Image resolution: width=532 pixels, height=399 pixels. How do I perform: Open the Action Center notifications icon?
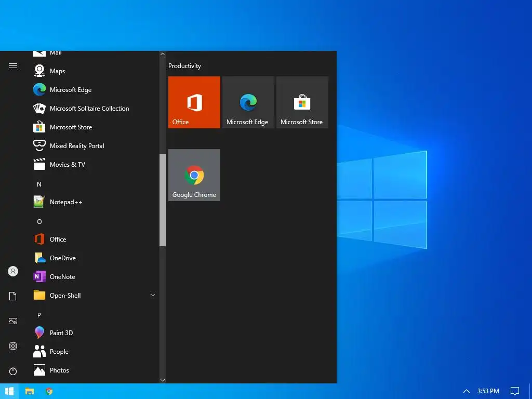tap(515, 391)
